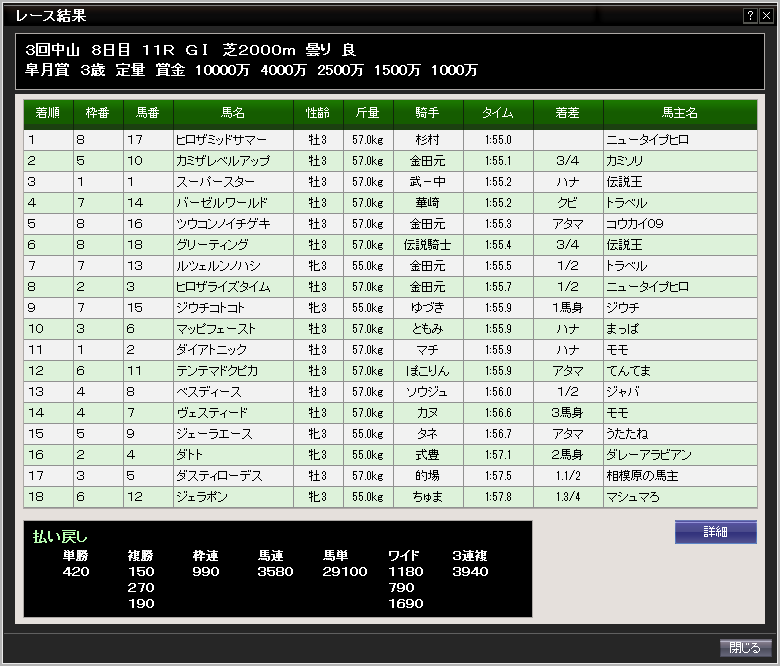Click the 性齢 column header
This screenshot has height=666, width=780.
point(318,113)
